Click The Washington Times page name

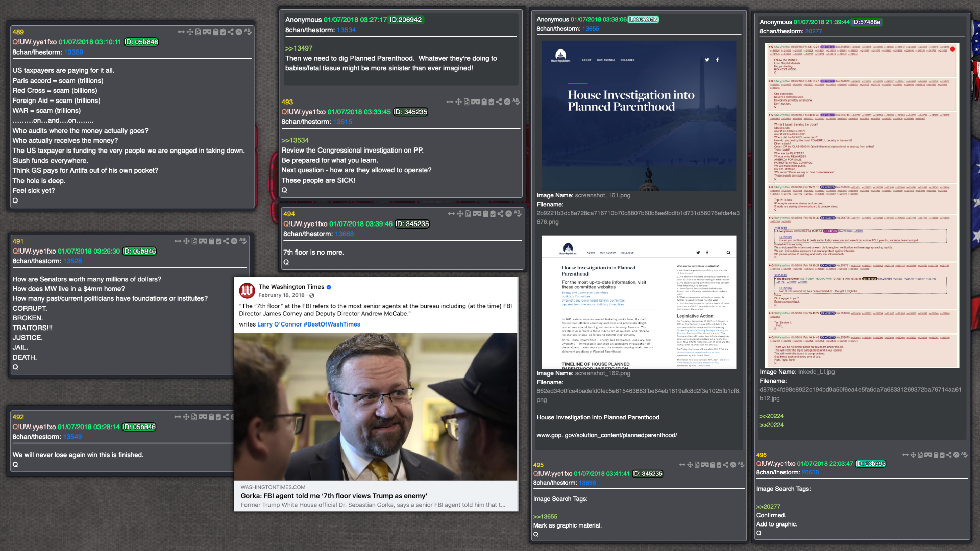pos(291,287)
